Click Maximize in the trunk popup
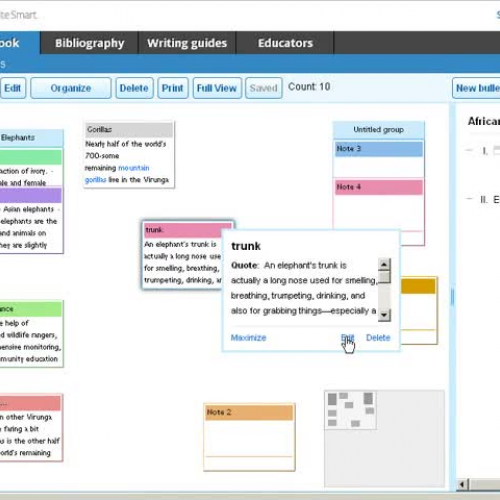 click(248, 338)
